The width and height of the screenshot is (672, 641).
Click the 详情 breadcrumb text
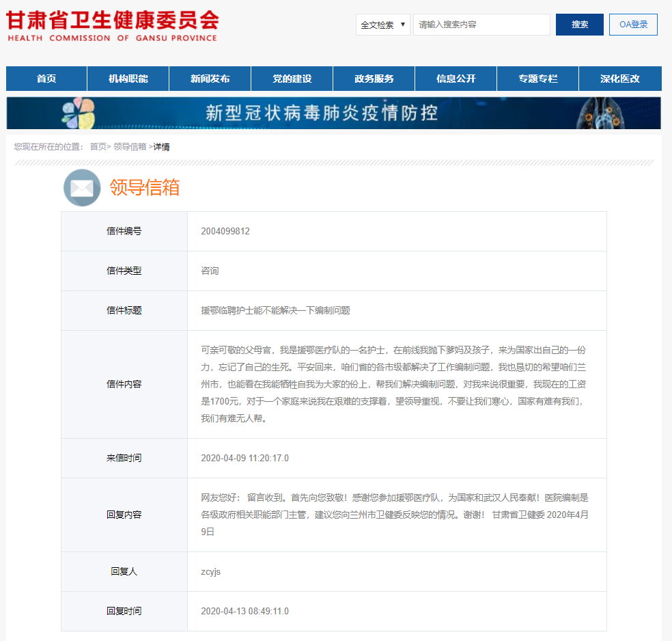click(x=162, y=147)
